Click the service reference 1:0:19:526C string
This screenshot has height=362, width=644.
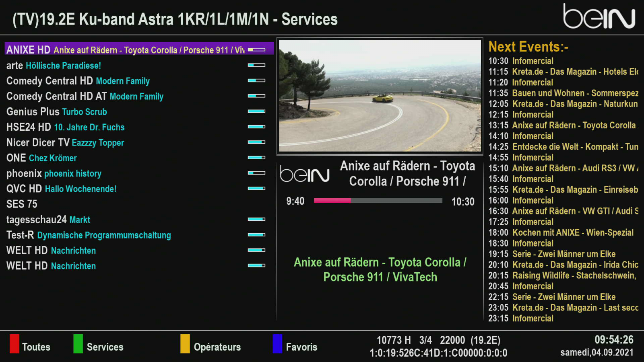[x=438, y=353]
